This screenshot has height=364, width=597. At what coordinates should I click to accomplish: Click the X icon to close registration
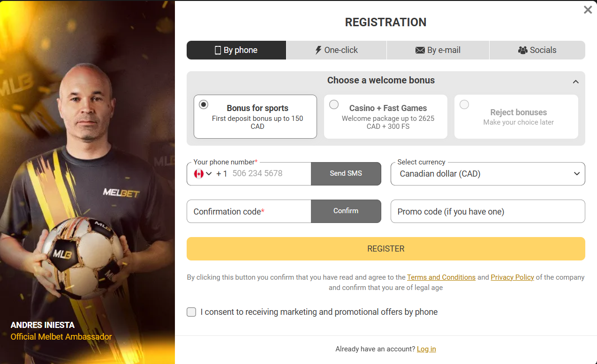[x=588, y=9]
